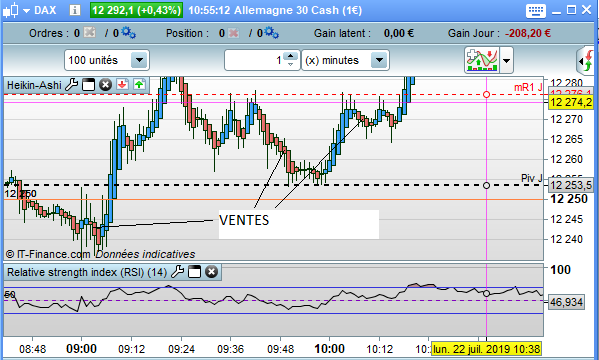
Task: Open position settings gear icon
Action: [271, 33]
